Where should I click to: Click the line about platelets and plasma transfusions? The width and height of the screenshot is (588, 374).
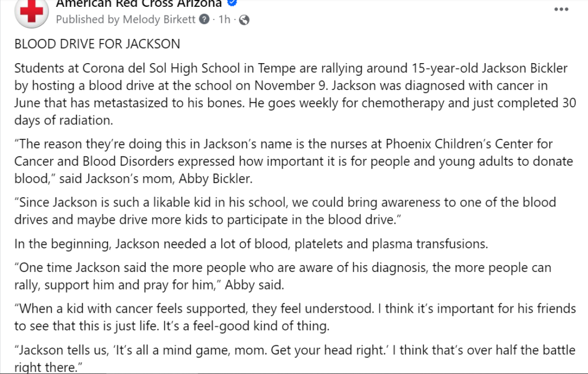[x=252, y=244]
